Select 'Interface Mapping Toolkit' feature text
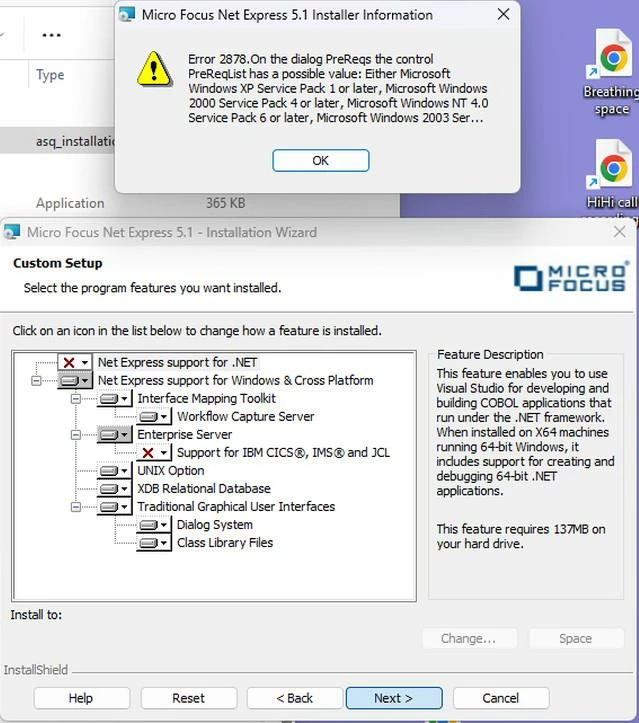Screen dimensions: 639x723 206,398
